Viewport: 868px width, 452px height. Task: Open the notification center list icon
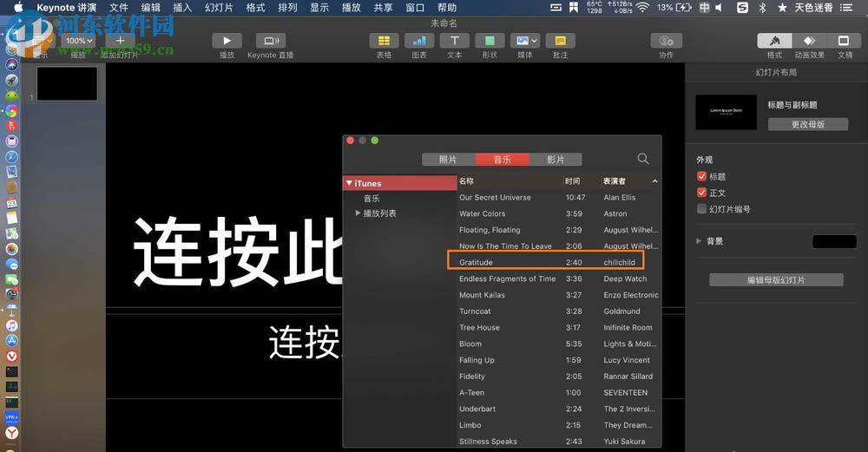pyautogui.click(x=846, y=7)
